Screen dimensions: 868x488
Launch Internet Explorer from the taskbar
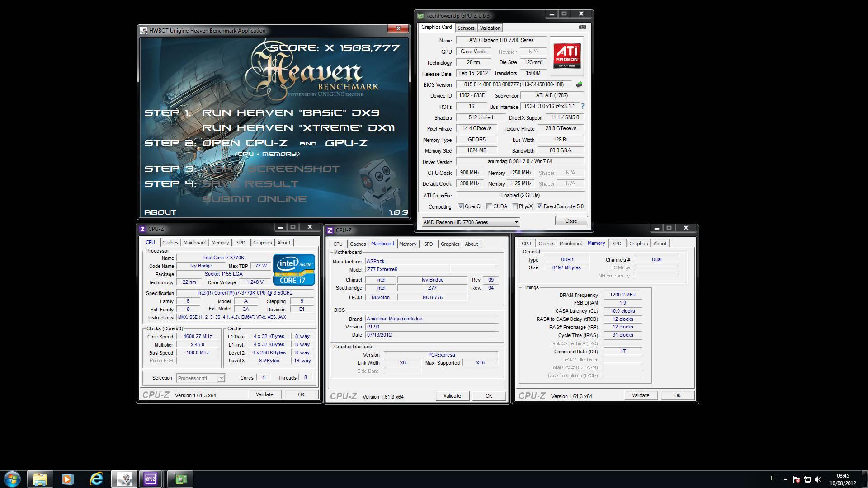pyautogui.click(x=96, y=479)
